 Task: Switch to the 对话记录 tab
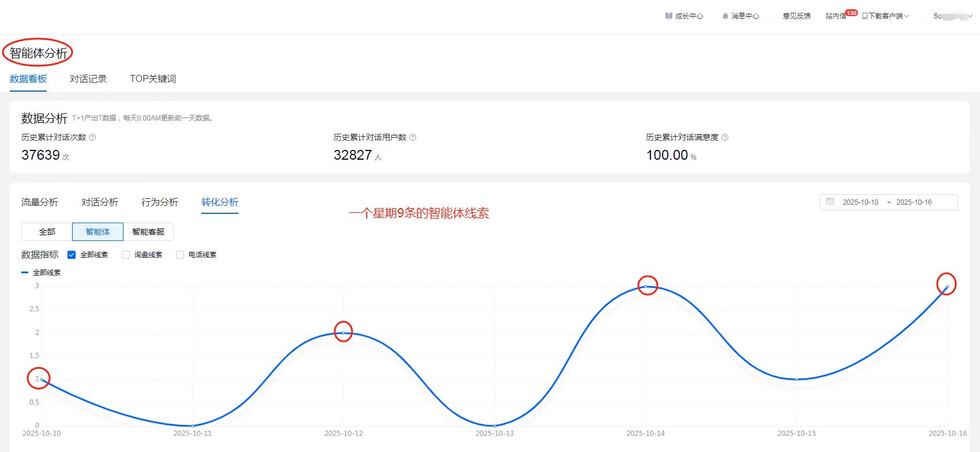click(x=88, y=79)
